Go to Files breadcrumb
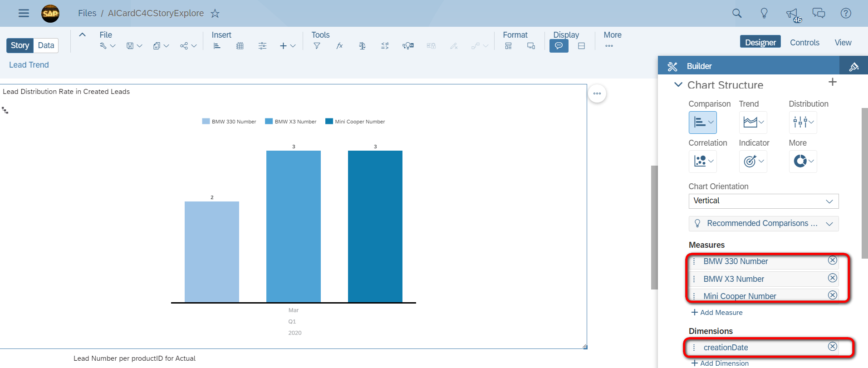Image resolution: width=868 pixels, height=368 pixels. 87,13
